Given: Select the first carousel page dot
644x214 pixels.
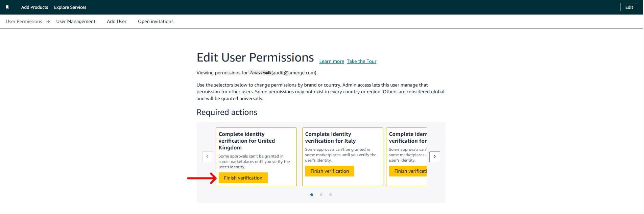Looking at the screenshot, I should click(311, 195).
